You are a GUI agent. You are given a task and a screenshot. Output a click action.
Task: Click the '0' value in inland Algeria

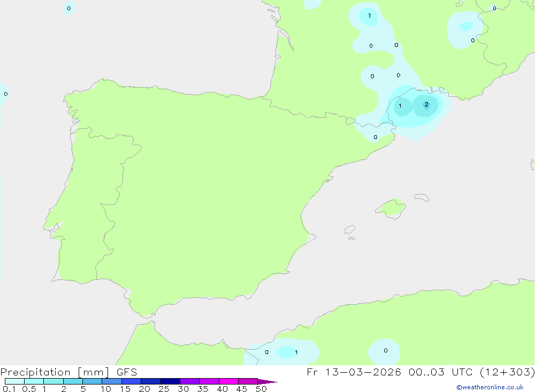coord(386,350)
